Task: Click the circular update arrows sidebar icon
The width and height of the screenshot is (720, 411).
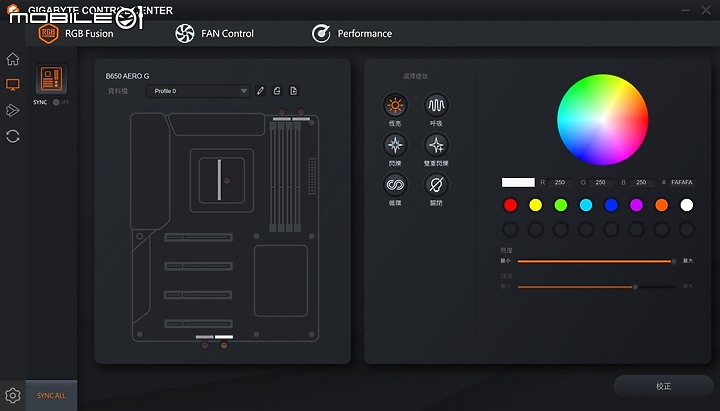Action: 13,136
